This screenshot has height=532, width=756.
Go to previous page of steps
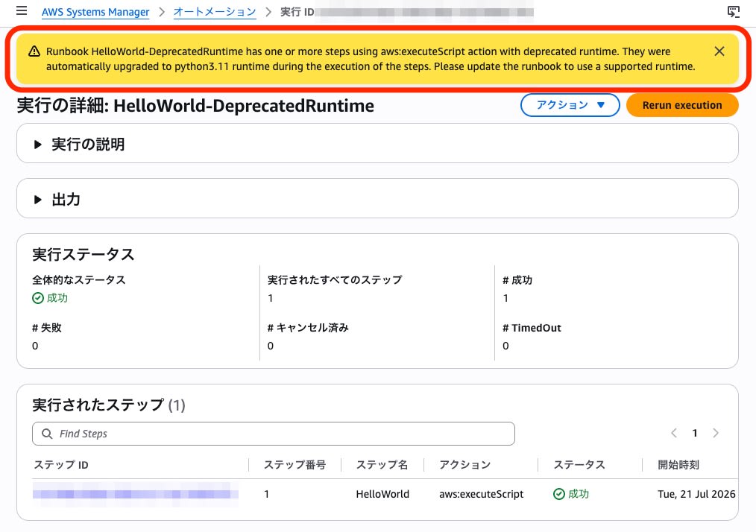[674, 433]
